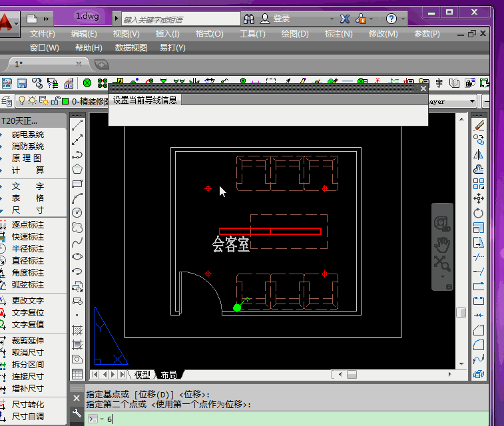Select the Array tool
Viewport: 504px width, 426px height.
pos(479,184)
